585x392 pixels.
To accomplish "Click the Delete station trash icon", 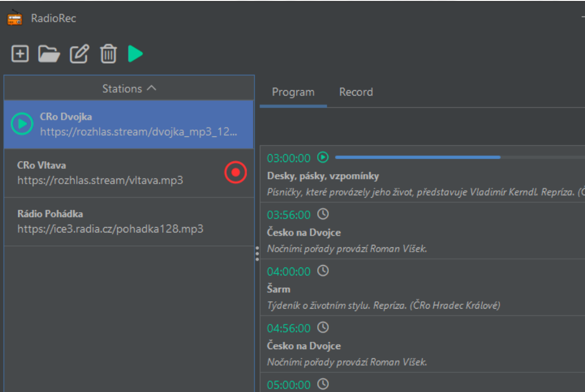I will 108,54.
